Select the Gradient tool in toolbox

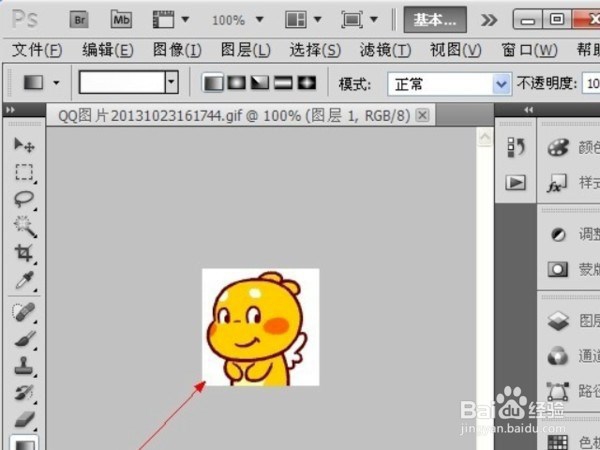[24, 443]
